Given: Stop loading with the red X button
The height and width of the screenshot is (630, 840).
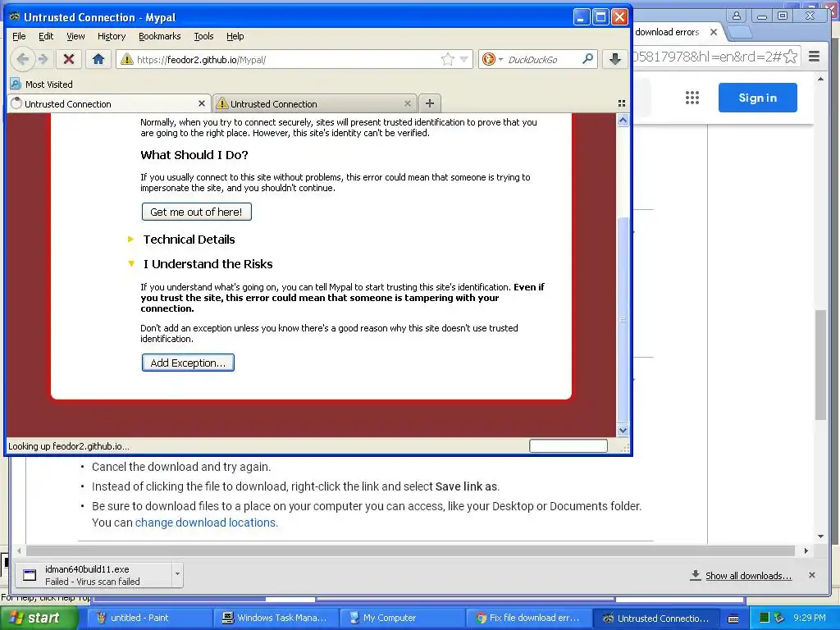Looking at the screenshot, I should (69, 59).
